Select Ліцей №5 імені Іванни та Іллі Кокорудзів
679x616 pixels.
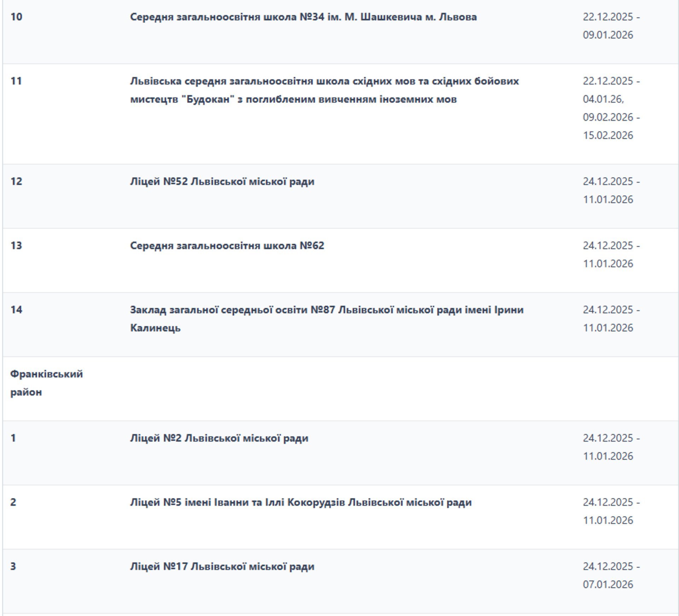coord(301,502)
